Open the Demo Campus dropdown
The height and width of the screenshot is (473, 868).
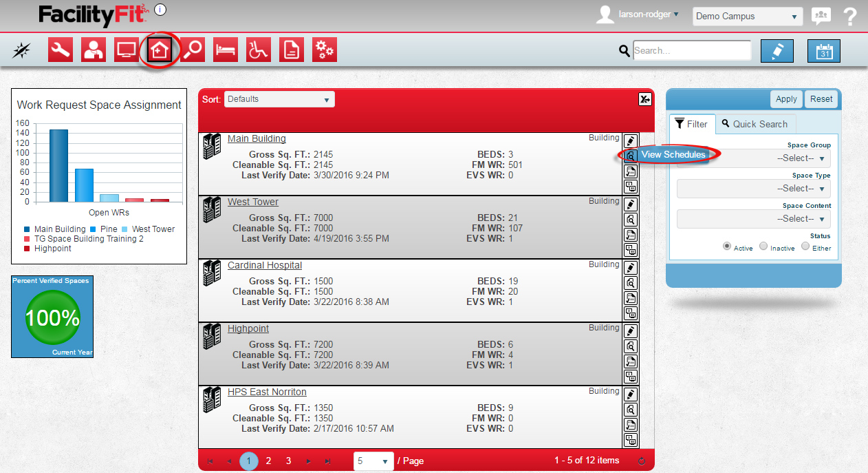click(748, 17)
